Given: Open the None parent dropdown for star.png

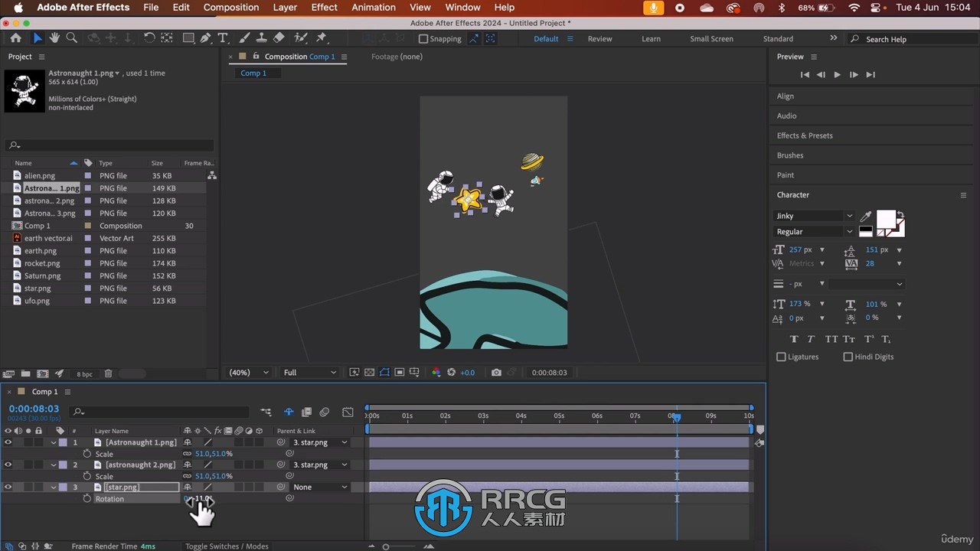Looking at the screenshot, I should tap(320, 487).
